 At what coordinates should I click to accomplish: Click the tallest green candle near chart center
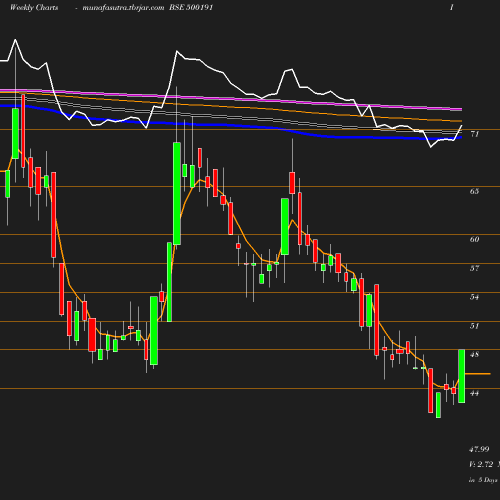pyautogui.click(x=177, y=194)
